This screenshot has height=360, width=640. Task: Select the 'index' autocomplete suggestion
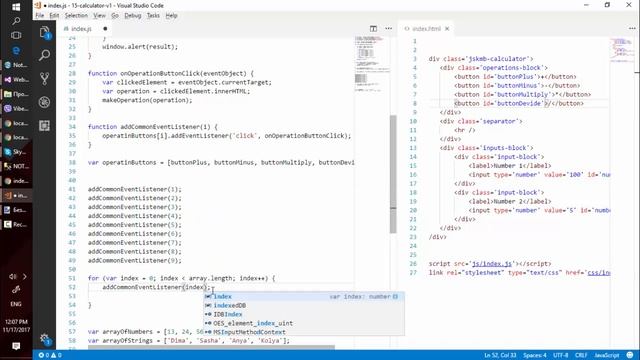pos(304,296)
